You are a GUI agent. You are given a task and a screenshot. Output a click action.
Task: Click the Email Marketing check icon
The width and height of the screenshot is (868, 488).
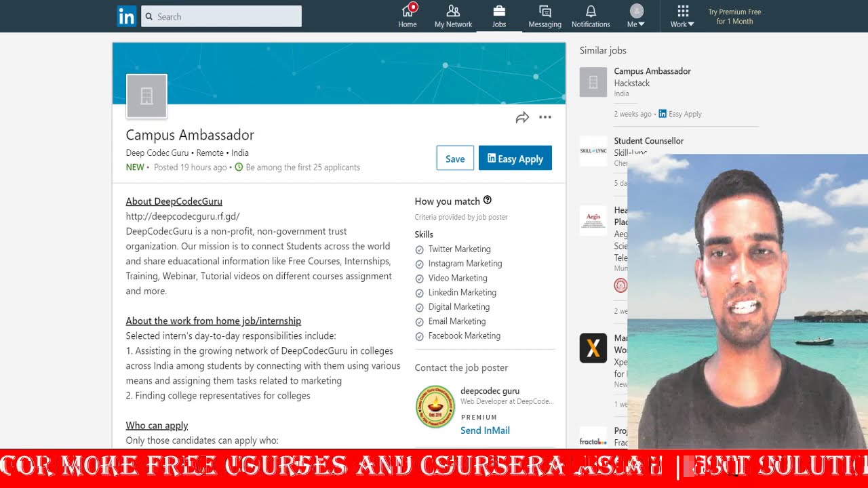[x=419, y=321]
